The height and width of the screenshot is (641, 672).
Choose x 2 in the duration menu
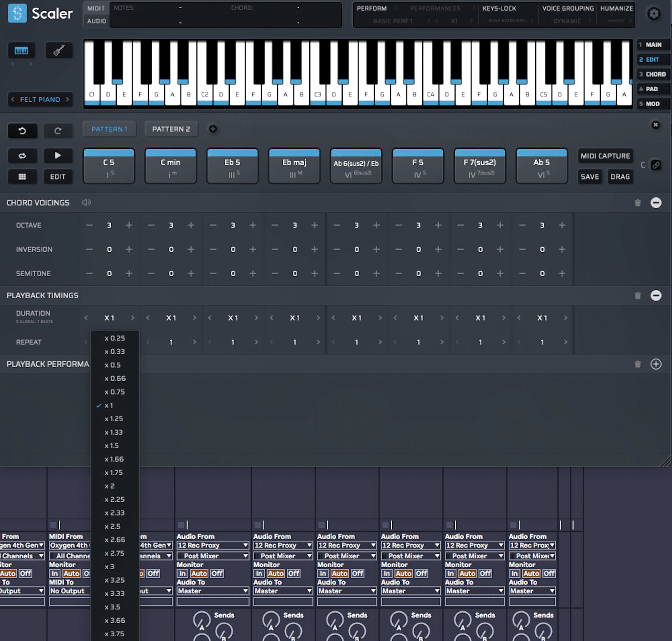115,486
